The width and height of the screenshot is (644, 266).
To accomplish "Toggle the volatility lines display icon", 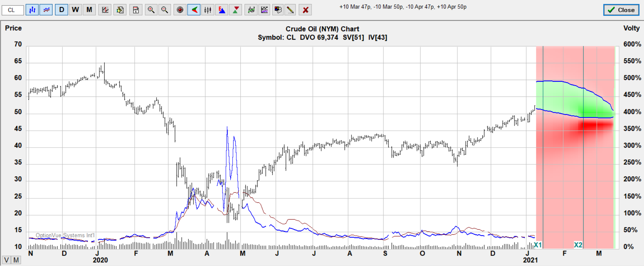I will click(x=46, y=10).
